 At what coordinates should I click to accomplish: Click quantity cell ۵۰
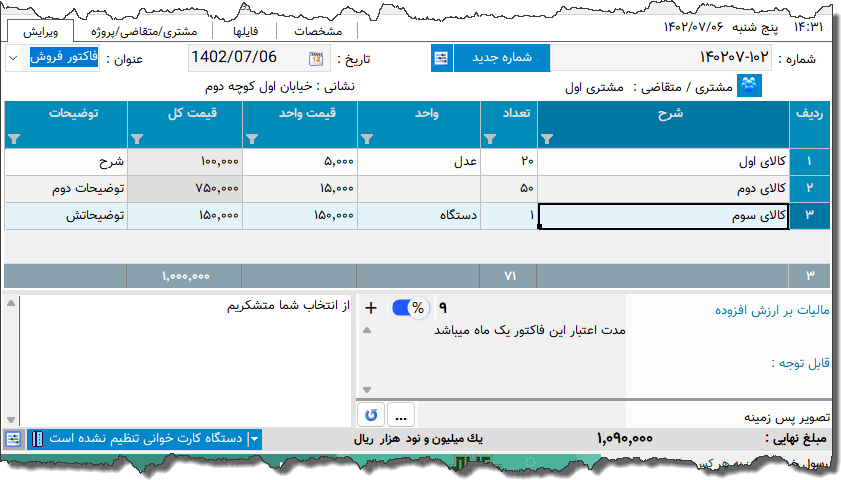click(x=509, y=188)
